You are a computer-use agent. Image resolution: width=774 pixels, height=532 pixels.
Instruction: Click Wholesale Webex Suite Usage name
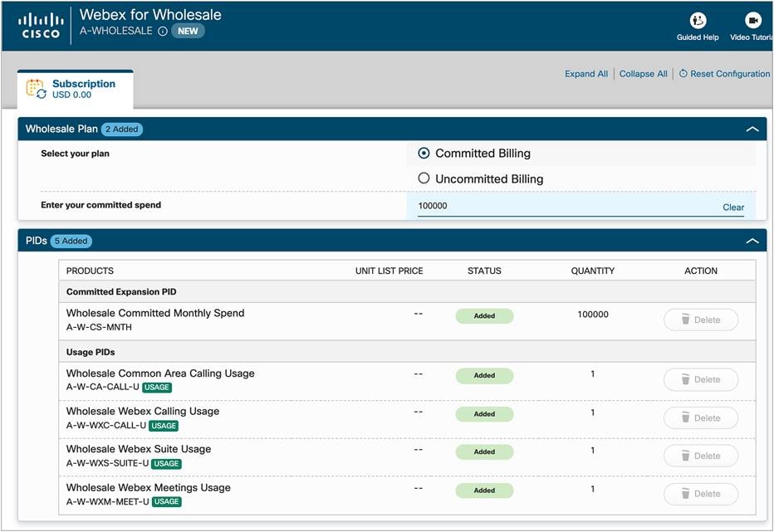coord(139,449)
